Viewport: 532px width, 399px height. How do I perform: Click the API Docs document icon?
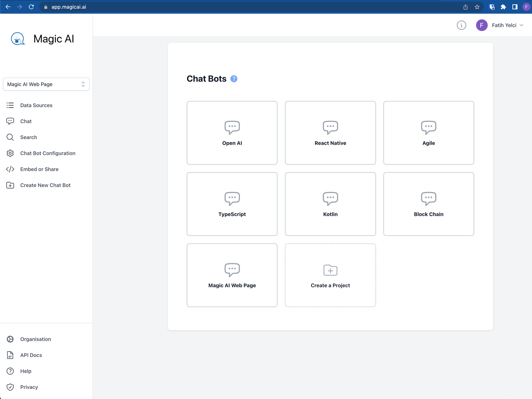(10, 355)
